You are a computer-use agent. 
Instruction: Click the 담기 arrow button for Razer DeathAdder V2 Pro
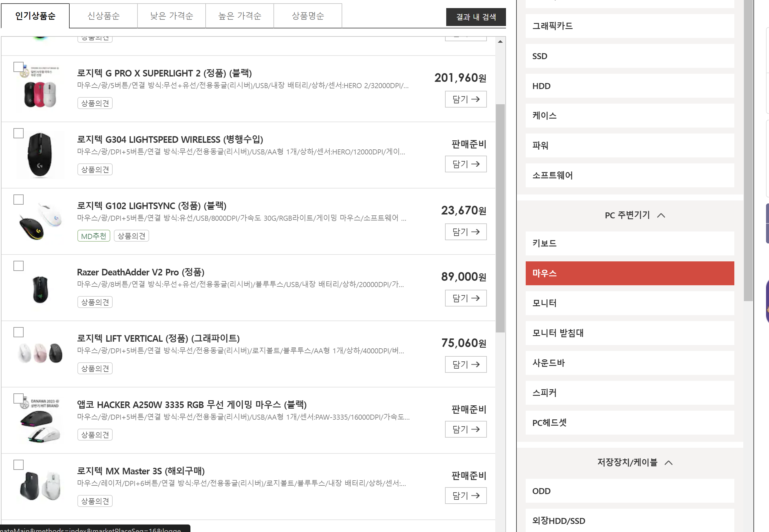click(x=466, y=298)
